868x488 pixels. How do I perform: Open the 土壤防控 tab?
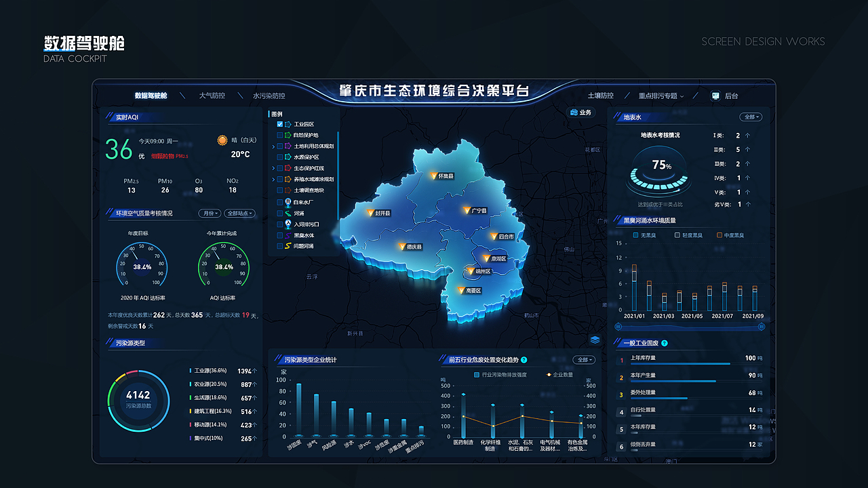click(x=600, y=96)
